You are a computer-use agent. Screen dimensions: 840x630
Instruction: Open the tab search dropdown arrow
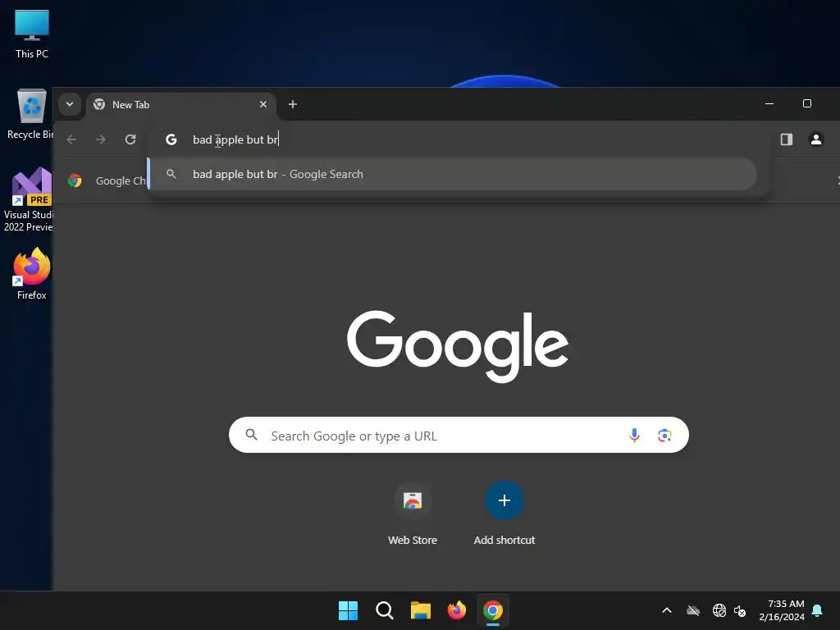pos(70,104)
